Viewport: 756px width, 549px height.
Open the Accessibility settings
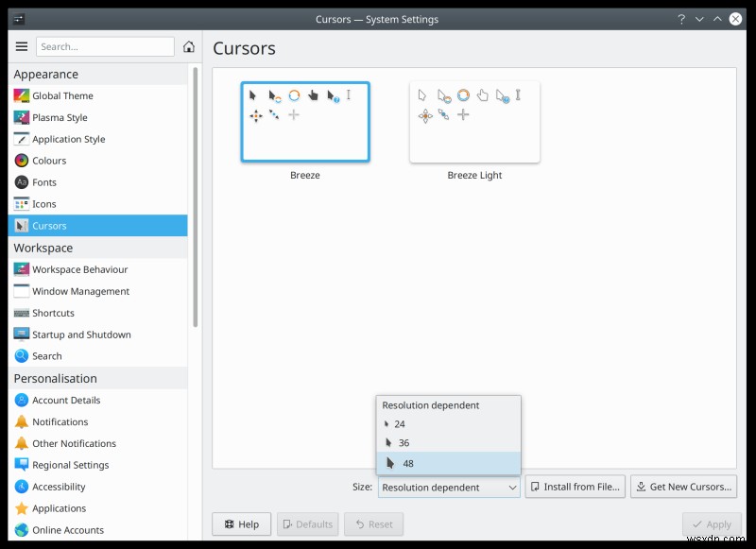point(98,487)
